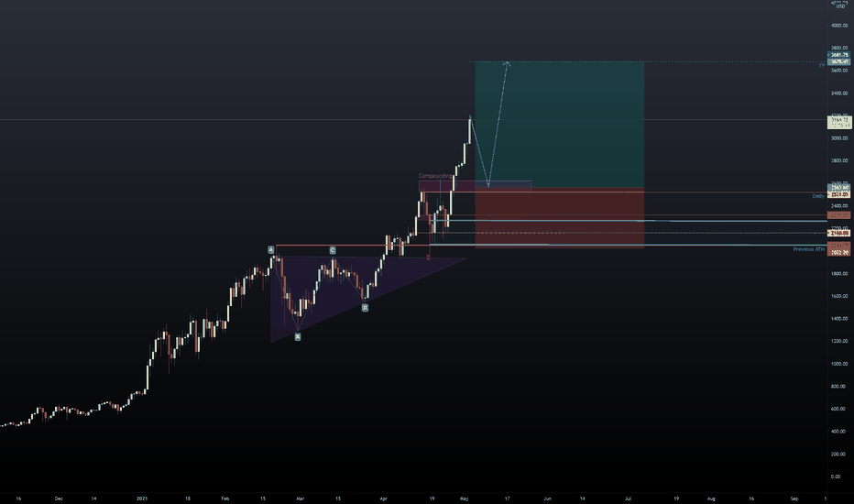This screenshot has width=854, height=504.
Task: Click the Previous ATH line label
Action: coord(809,249)
